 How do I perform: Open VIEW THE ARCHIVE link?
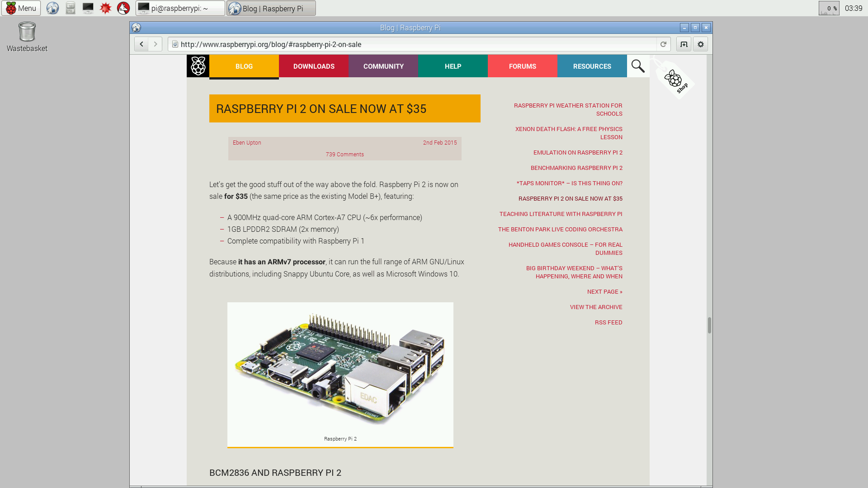click(x=596, y=307)
